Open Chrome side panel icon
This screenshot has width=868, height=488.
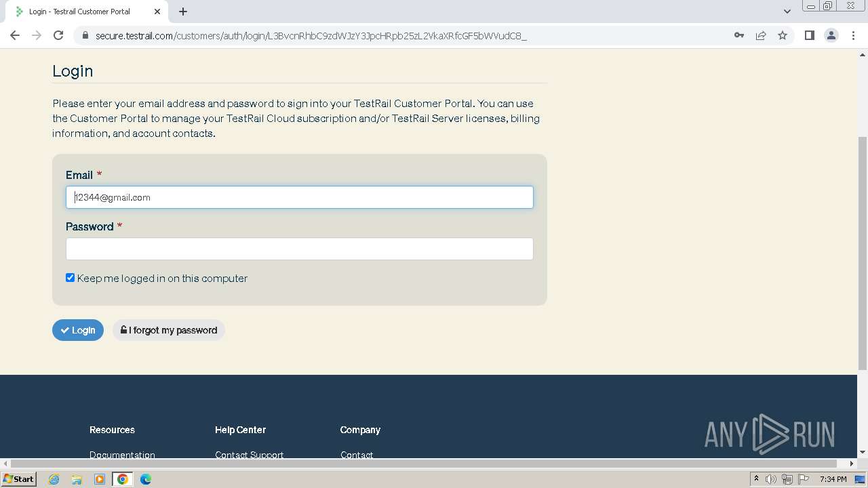(809, 35)
